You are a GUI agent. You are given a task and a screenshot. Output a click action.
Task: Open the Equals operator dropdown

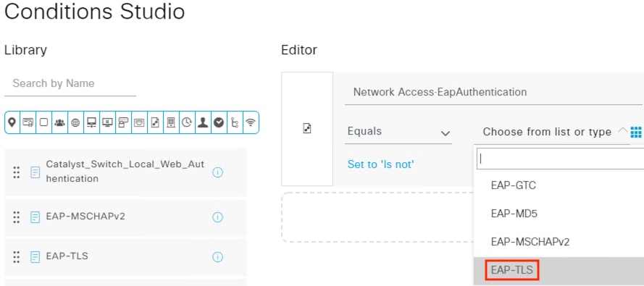(398, 132)
